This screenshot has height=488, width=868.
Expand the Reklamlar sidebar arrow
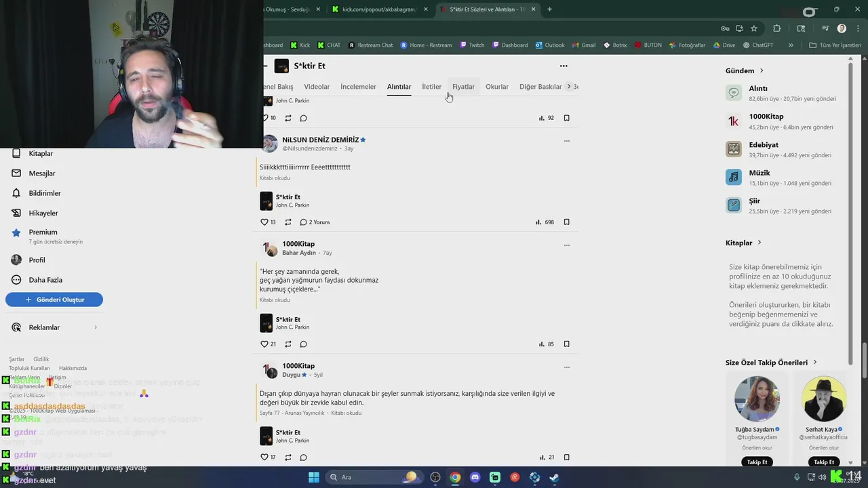[x=96, y=327]
